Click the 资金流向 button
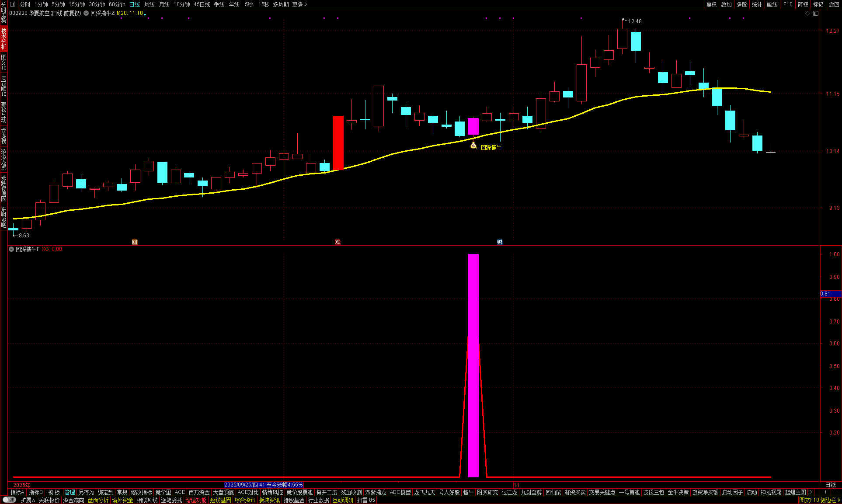Screen dimensions: 842x504 [73, 500]
